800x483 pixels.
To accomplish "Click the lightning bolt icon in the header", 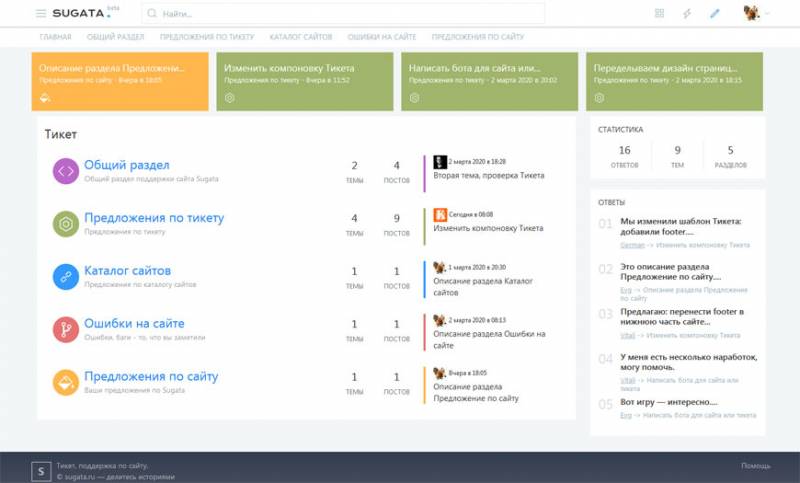I will 687,13.
